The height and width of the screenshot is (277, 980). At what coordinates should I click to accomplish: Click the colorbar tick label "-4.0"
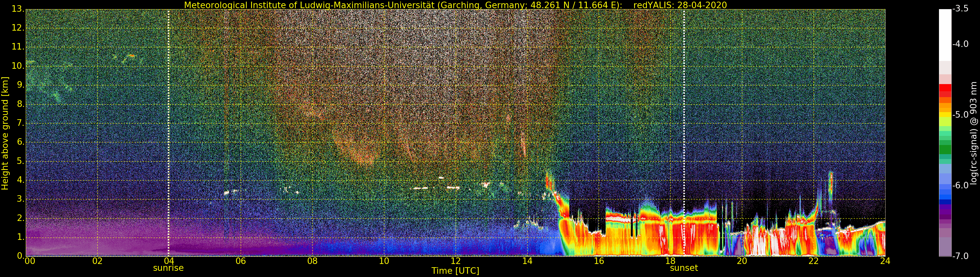(960, 44)
